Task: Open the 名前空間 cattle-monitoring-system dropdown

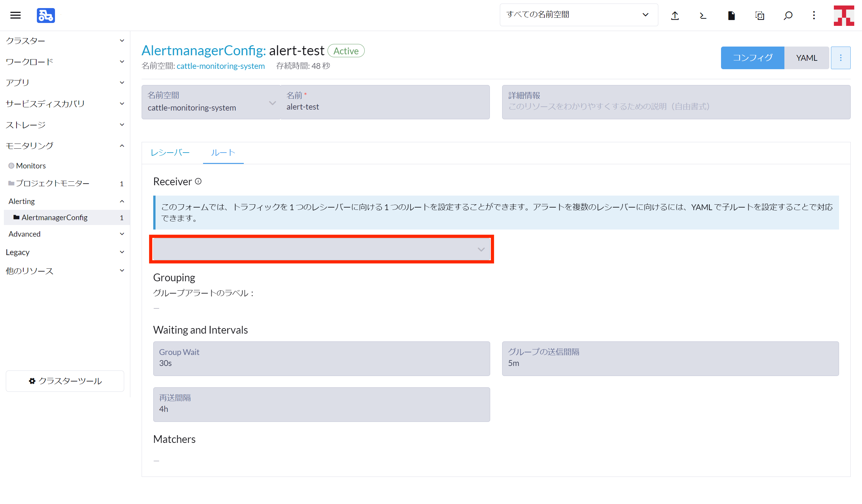Action: 211,102
